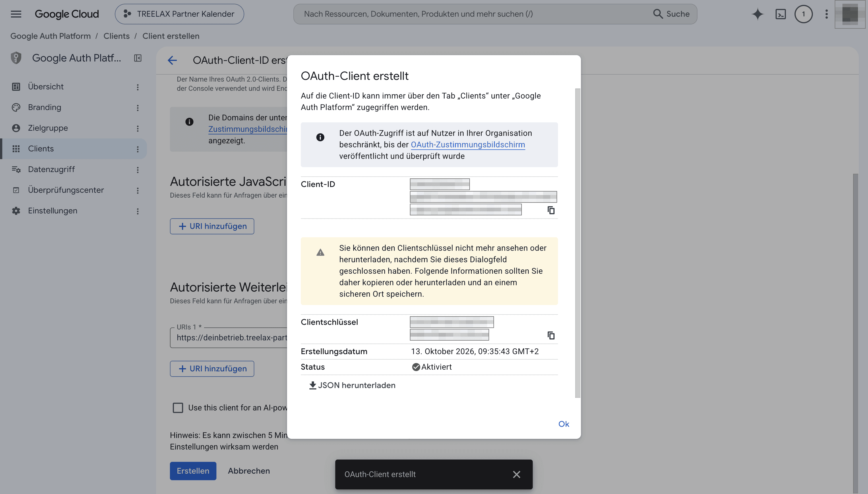Click the Einstellungen gear icon
This screenshot has height=494, width=868.
(16, 211)
